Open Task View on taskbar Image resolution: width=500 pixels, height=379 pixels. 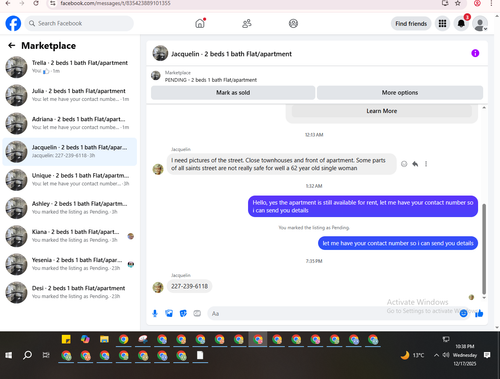pyautogui.click(x=46, y=355)
